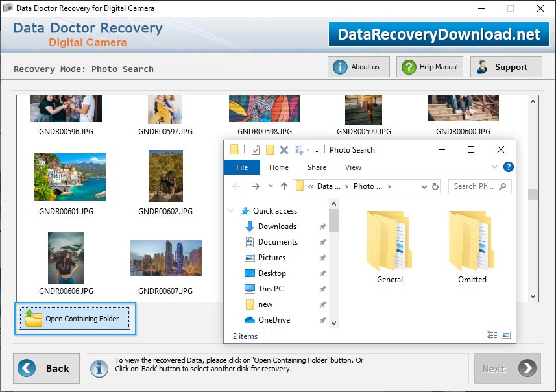Open the recent locations dropdown
556x392 pixels.
pos(271,186)
